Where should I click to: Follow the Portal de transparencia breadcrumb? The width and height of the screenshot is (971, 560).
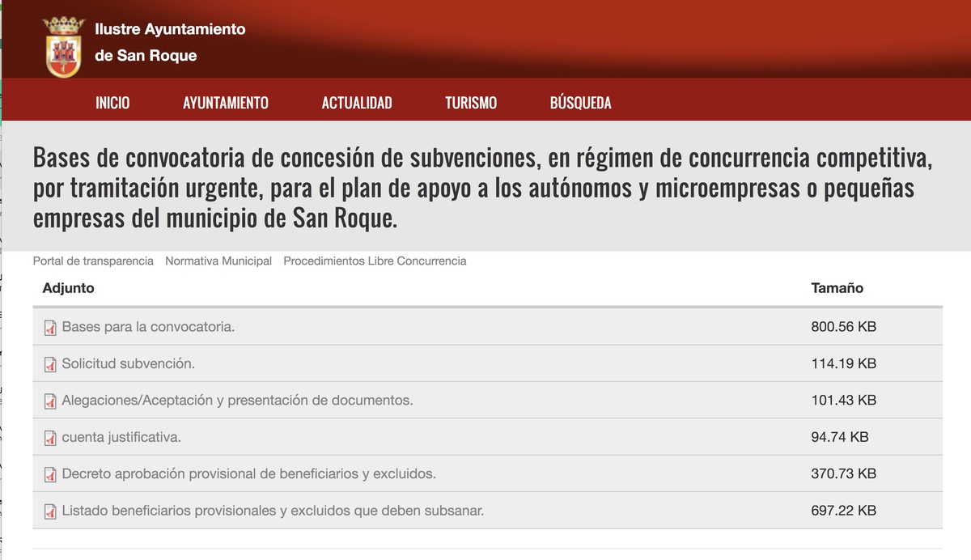[93, 261]
